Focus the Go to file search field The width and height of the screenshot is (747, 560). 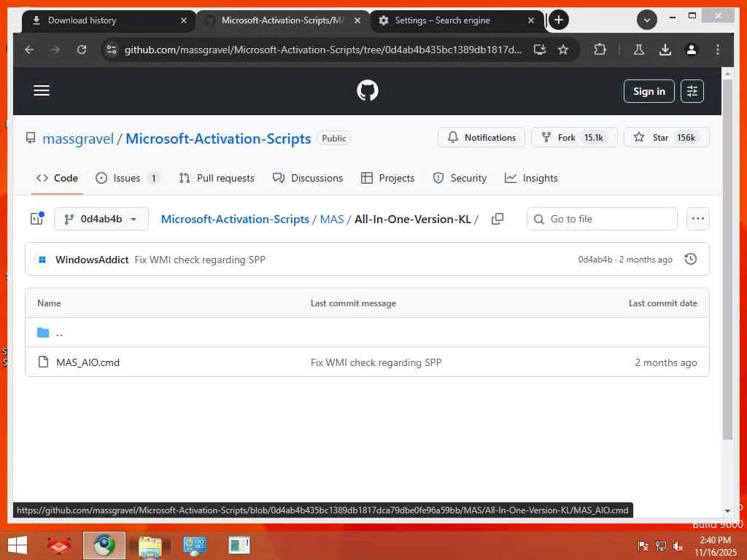[602, 219]
